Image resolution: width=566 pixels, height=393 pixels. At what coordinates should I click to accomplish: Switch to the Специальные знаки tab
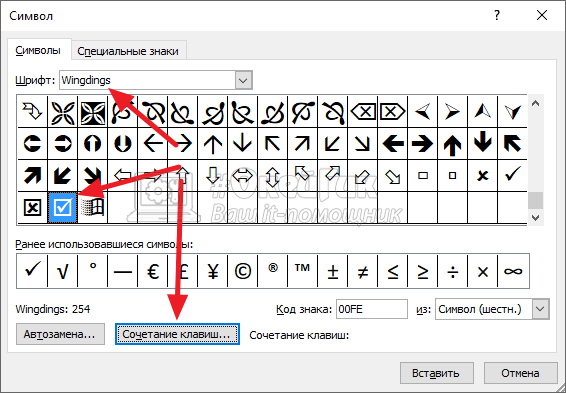[128, 51]
